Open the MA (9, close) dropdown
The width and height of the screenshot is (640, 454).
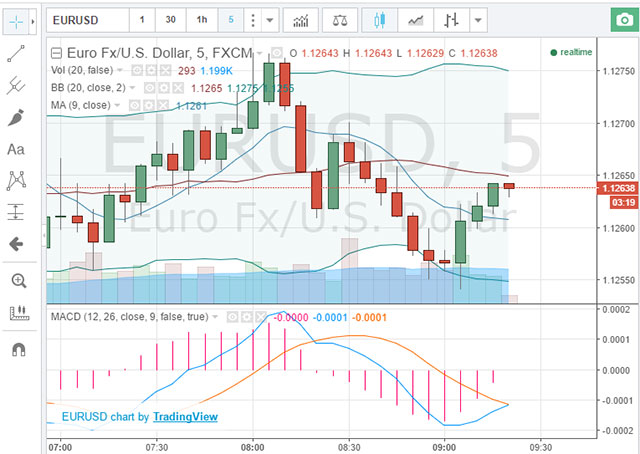[117, 105]
